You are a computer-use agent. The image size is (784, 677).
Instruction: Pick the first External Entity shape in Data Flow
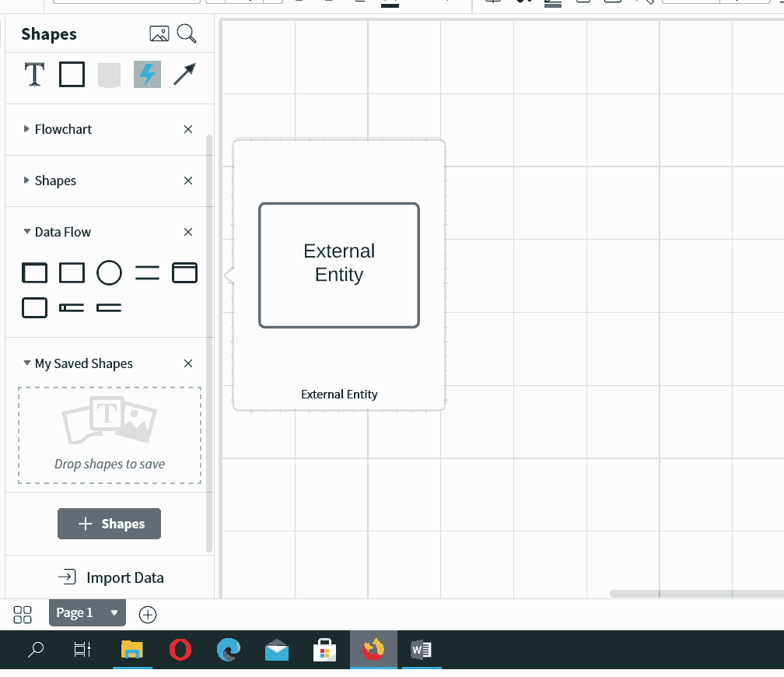pyautogui.click(x=34, y=273)
